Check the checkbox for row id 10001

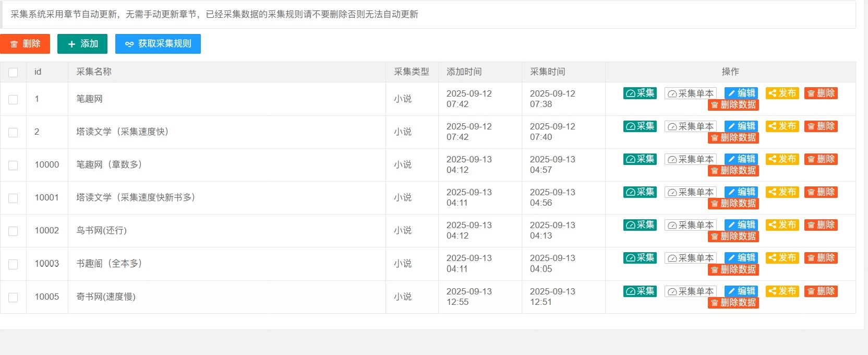click(x=13, y=198)
